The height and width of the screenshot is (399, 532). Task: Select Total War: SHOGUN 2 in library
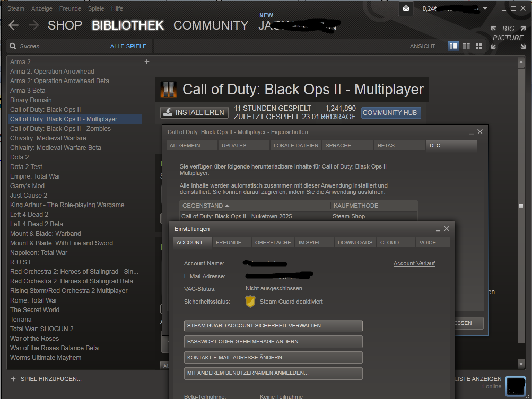point(75,329)
